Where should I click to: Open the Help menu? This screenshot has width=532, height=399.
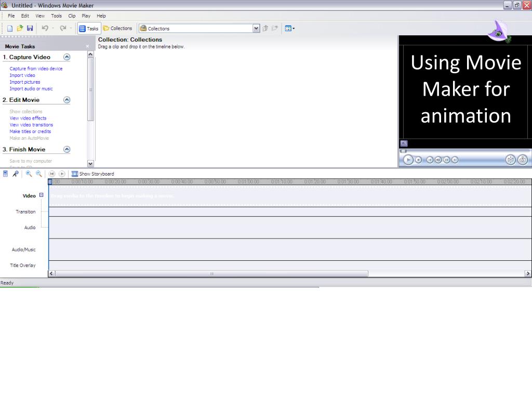click(x=101, y=16)
